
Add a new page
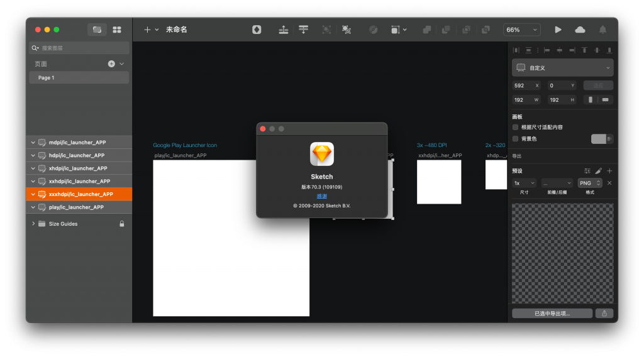coord(111,63)
